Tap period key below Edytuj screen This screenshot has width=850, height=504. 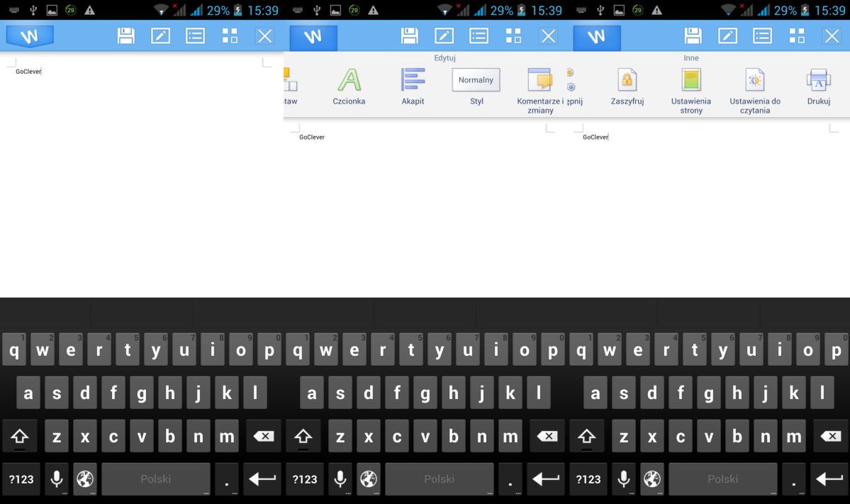(510, 479)
